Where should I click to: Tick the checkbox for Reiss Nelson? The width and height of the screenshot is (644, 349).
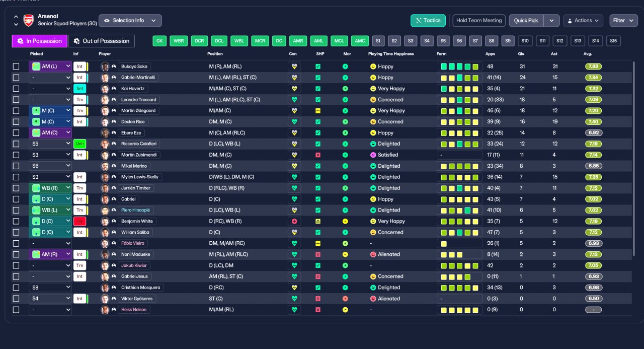(16, 310)
